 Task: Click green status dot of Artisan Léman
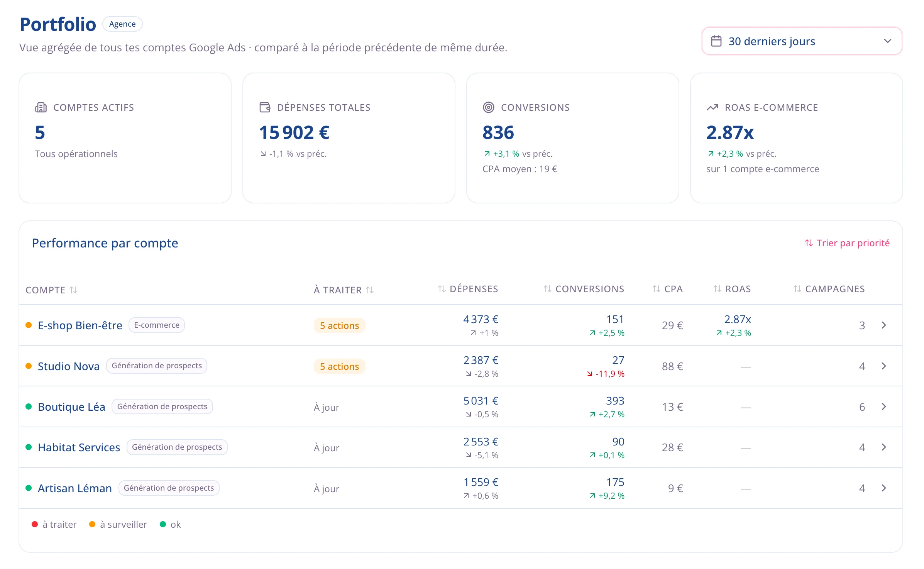pos(29,488)
